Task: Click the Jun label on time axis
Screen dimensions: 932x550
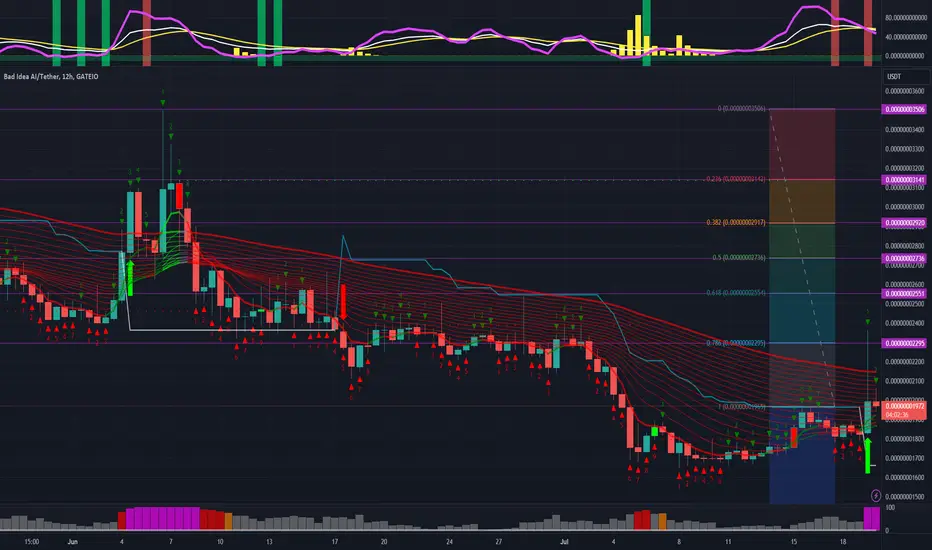Action: click(x=73, y=542)
